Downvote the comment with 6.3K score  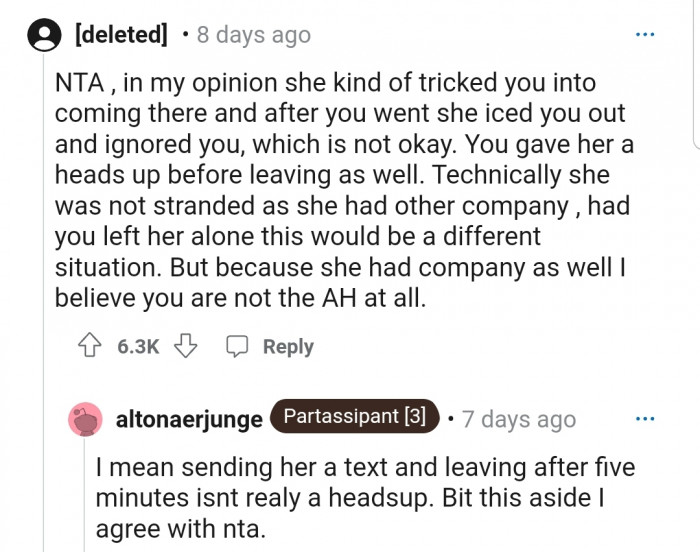185,346
